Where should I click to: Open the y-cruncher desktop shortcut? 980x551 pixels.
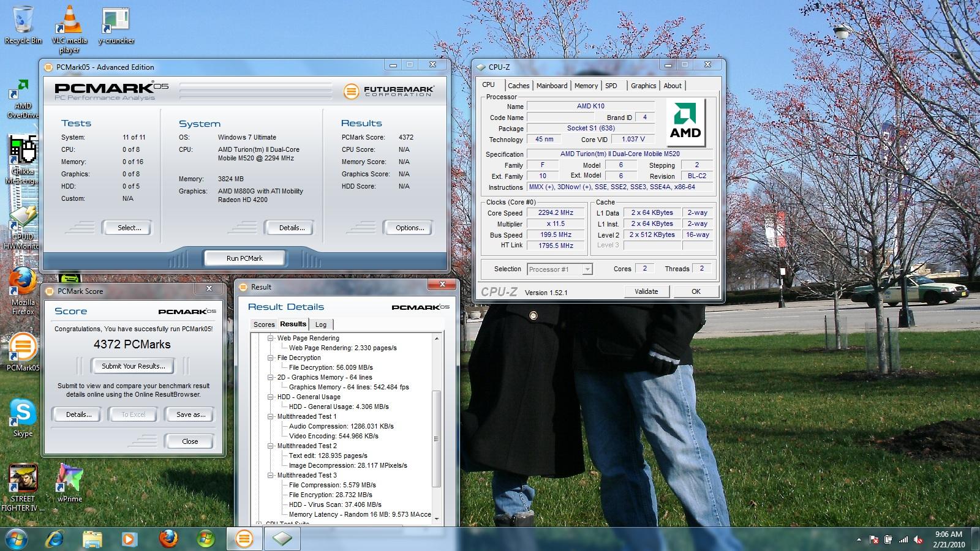116,25
